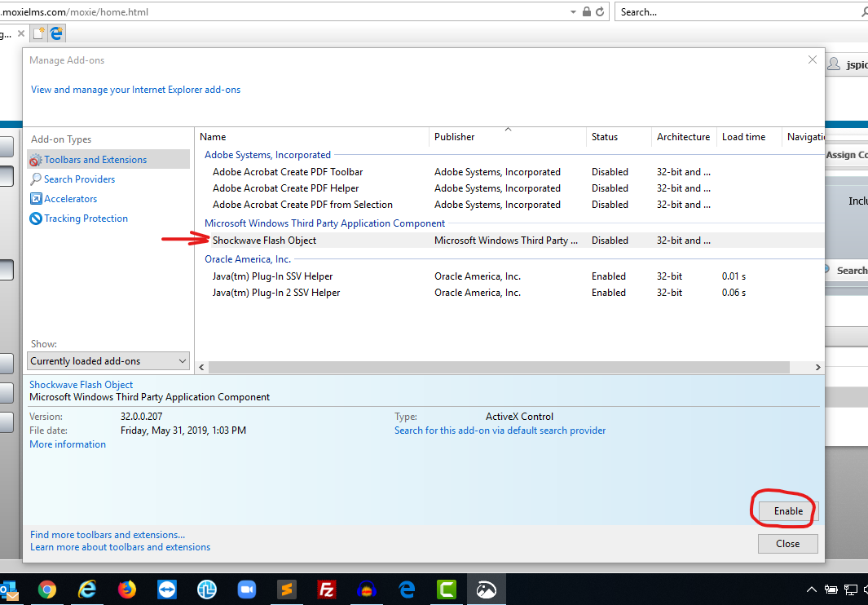The image size is (868, 605).
Task: Select Tracking Protection add-on type
Action: [86, 219]
